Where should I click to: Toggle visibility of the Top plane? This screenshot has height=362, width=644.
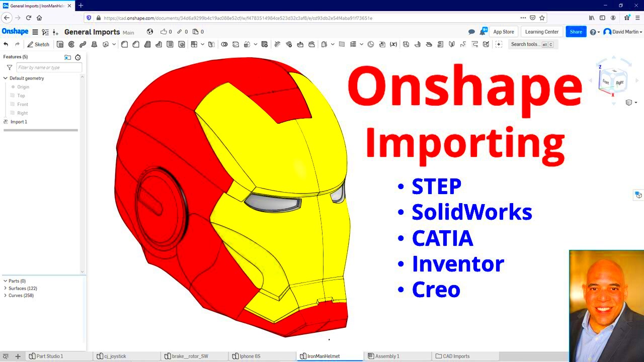pos(13,96)
